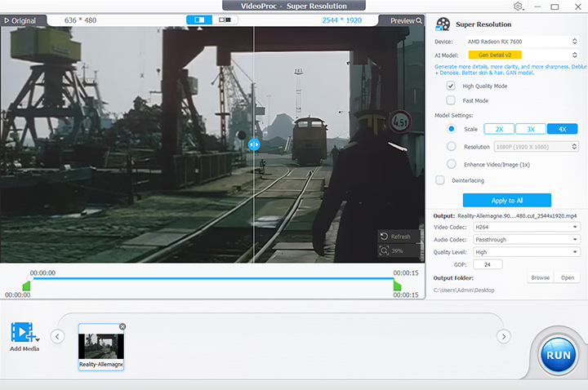Click the split-view comparison handle on the preview
This screenshot has width=588, height=390.
coord(254,144)
